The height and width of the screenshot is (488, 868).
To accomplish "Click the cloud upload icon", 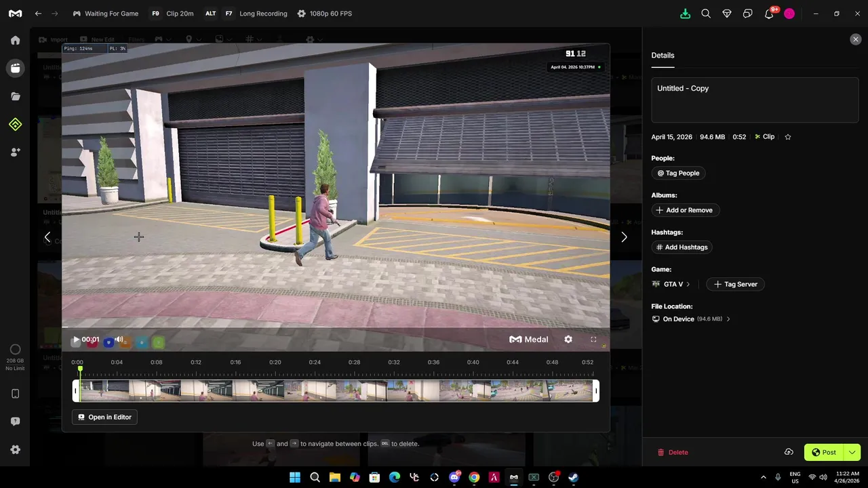I will point(789,452).
